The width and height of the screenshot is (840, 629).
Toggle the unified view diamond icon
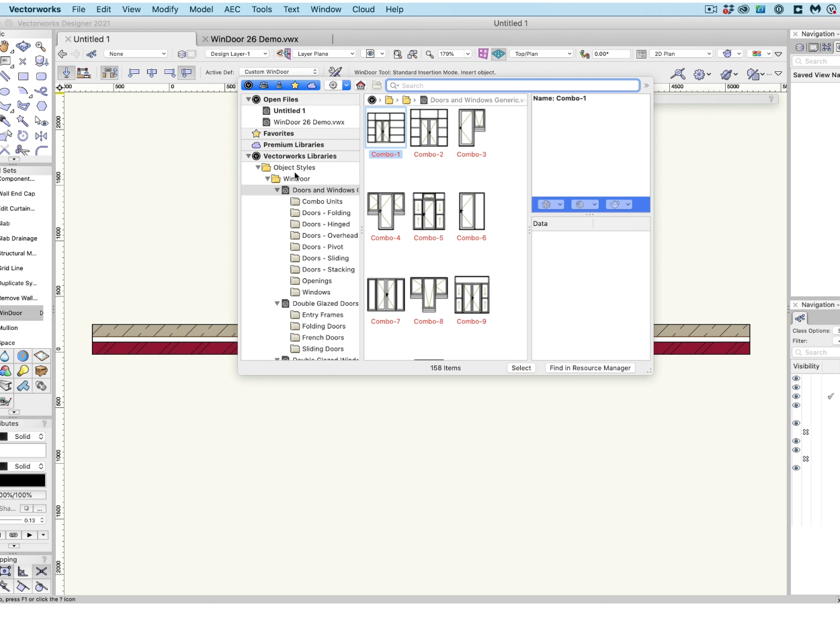point(499,54)
